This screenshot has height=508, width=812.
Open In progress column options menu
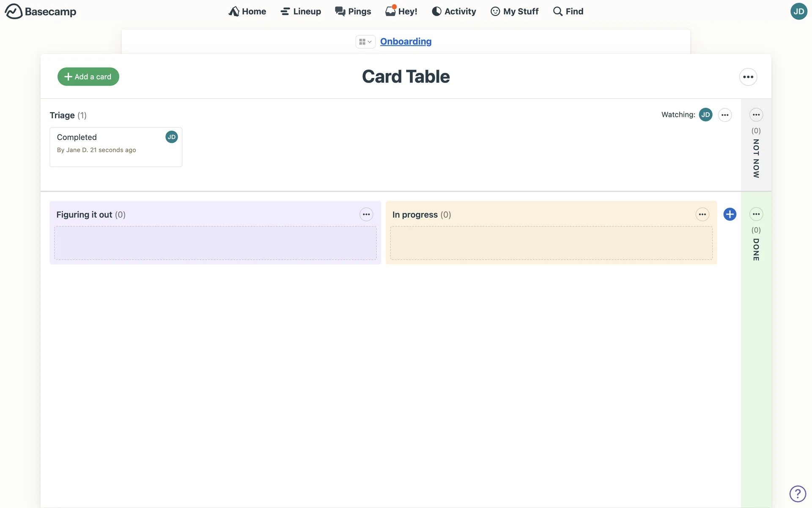tap(702, 215)
